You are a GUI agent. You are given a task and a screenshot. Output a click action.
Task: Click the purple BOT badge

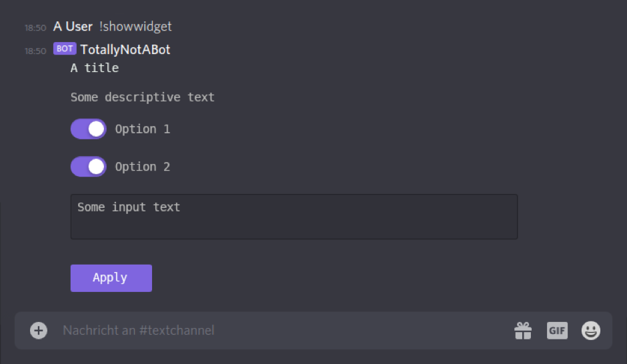pyautogui.click(x=65, y=49)
